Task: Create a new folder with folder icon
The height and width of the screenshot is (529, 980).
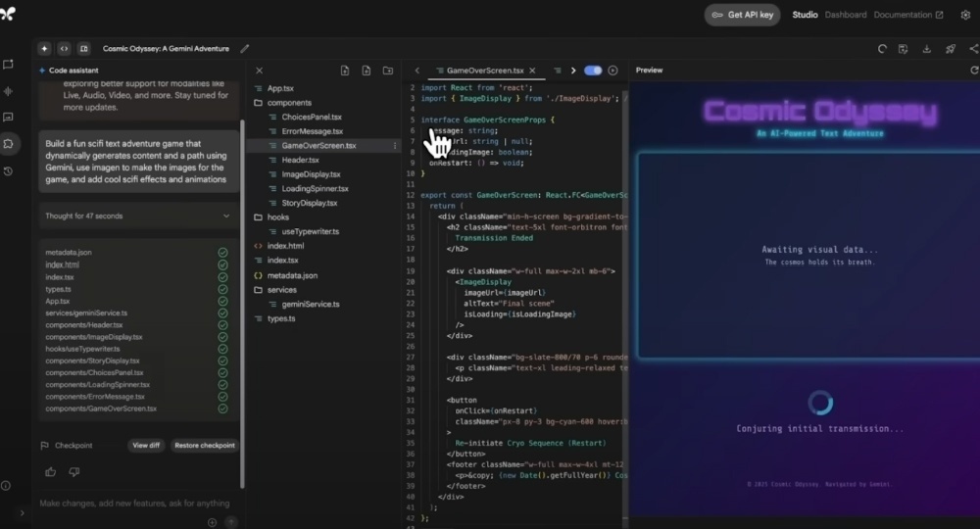Action: coord(387,71)
